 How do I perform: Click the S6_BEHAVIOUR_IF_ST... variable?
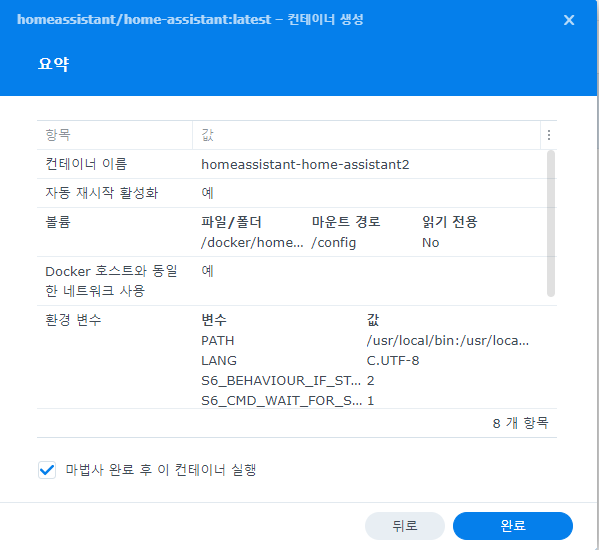click(x=281, y=381)
